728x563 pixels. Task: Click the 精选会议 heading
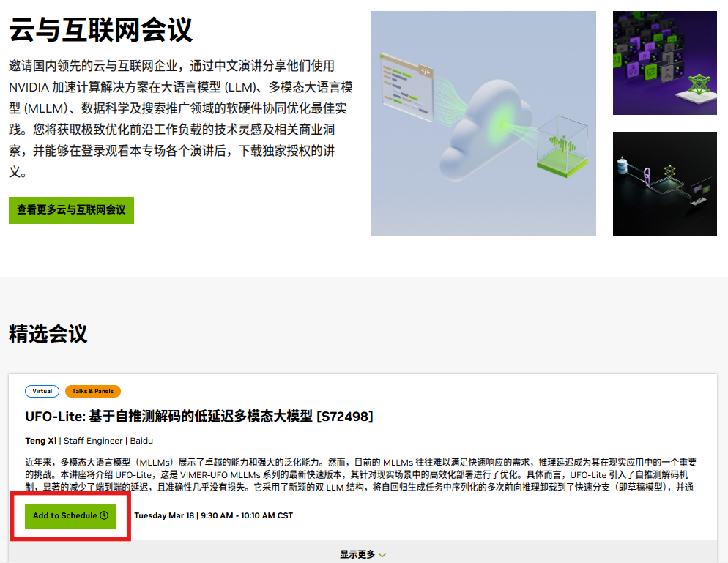pyautogui.click(x=48, y=334)
